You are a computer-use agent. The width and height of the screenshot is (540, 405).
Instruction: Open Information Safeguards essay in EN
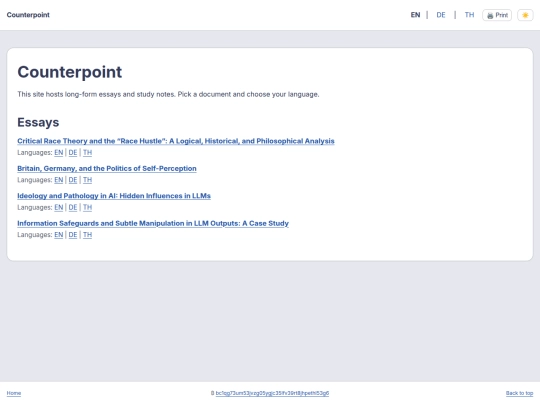59,235
